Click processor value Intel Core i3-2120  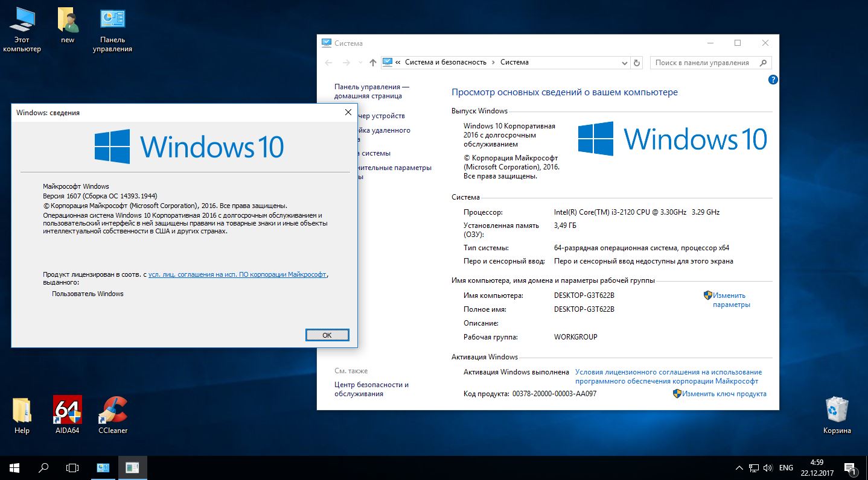pyautogui.click(x=637, y=212)
